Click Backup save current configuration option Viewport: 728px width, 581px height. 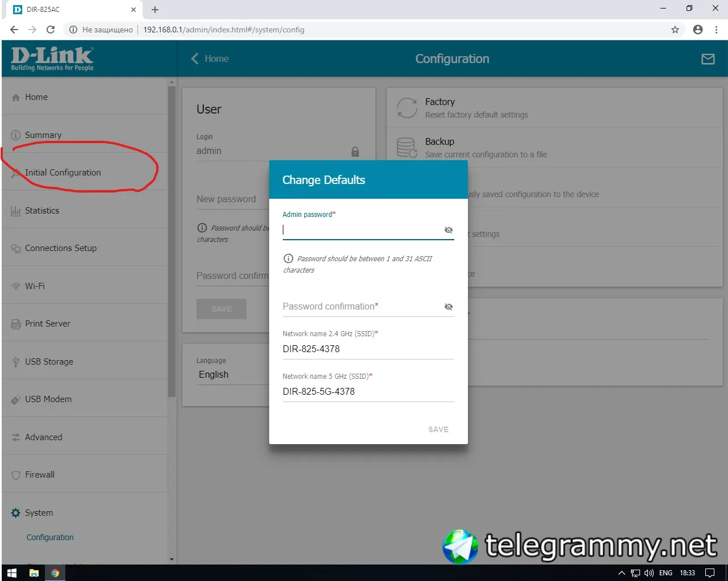tap(554, 148)
